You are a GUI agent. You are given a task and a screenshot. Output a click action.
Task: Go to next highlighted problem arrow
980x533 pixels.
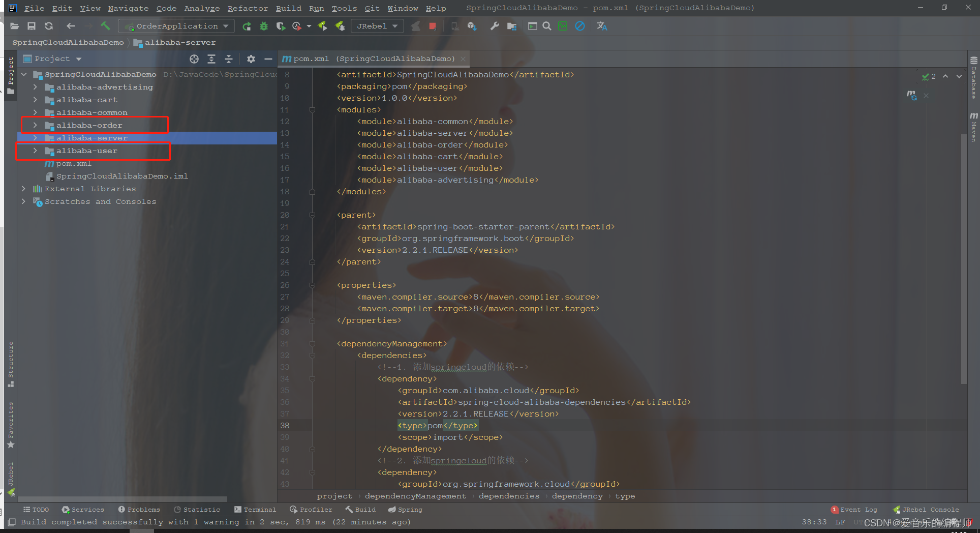(x=959, y=76)
